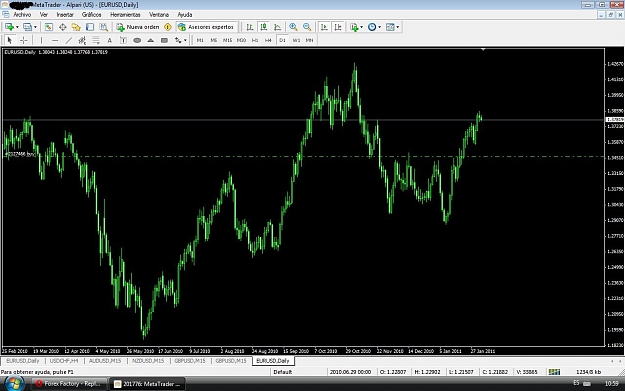The width and height of the screenshot is (625, 391).
Task: Show the Terminal panel icon
Action: [90, 27]
